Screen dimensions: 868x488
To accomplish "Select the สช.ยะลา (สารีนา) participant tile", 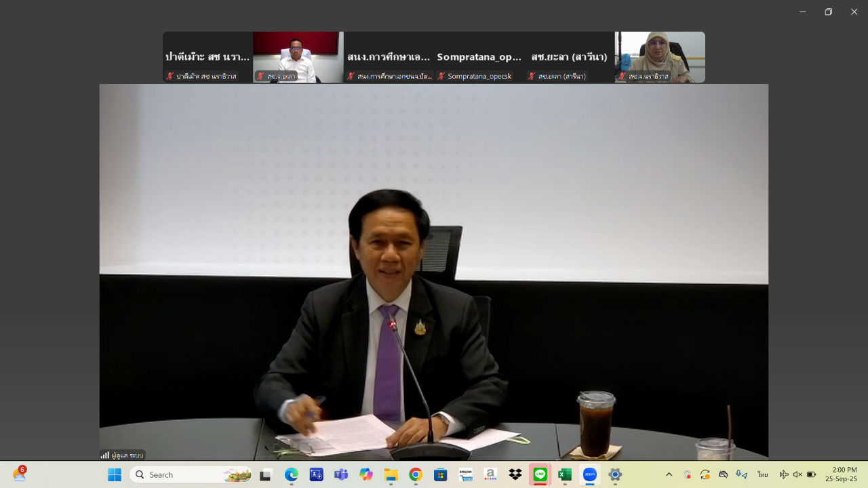I will [569, 58].
